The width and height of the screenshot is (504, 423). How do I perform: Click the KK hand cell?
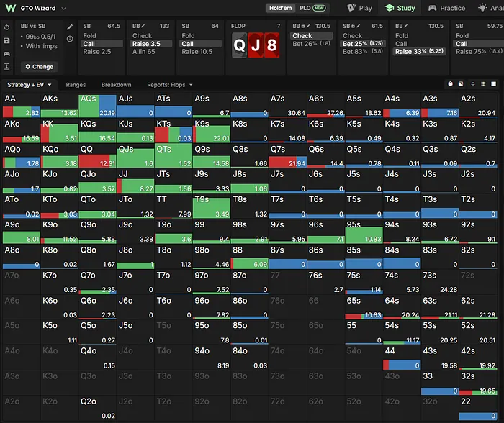[x=60, y=131]
